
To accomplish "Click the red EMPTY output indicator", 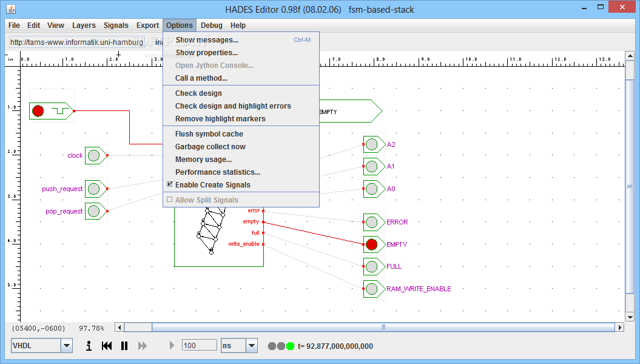I will pyautogui.click(x=371, y=244).
